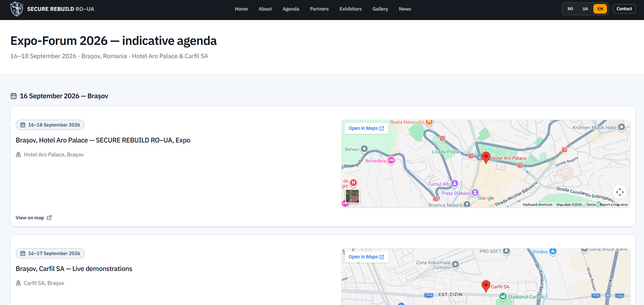Open the map Terms link
The height and width of the screenshot is (305, 644).
[591, 205]
